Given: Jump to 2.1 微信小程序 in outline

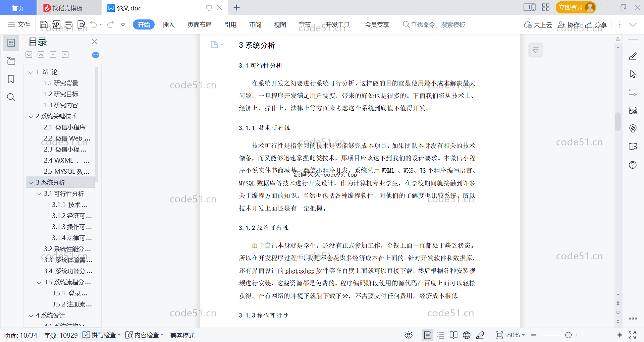Looking at the screenshot, I should (65, 127).
